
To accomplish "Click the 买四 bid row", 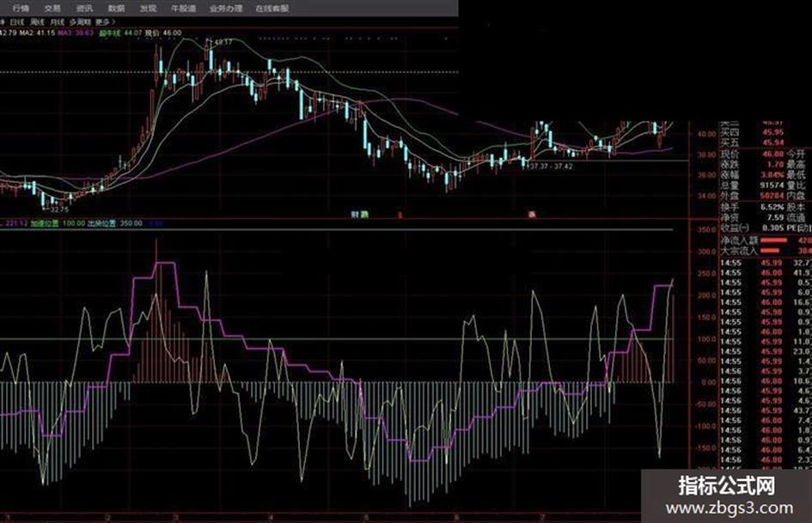I will click(x=752, y=132).
